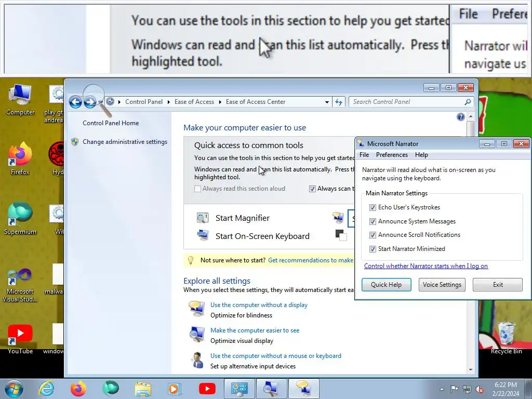Select the Recycle Bin icon
Viewport: 532px width, 399px height.
[x=506, y=338]
